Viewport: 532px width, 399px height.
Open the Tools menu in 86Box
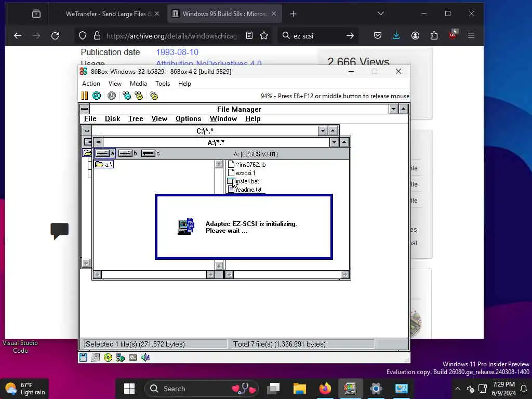pos(163,84)
